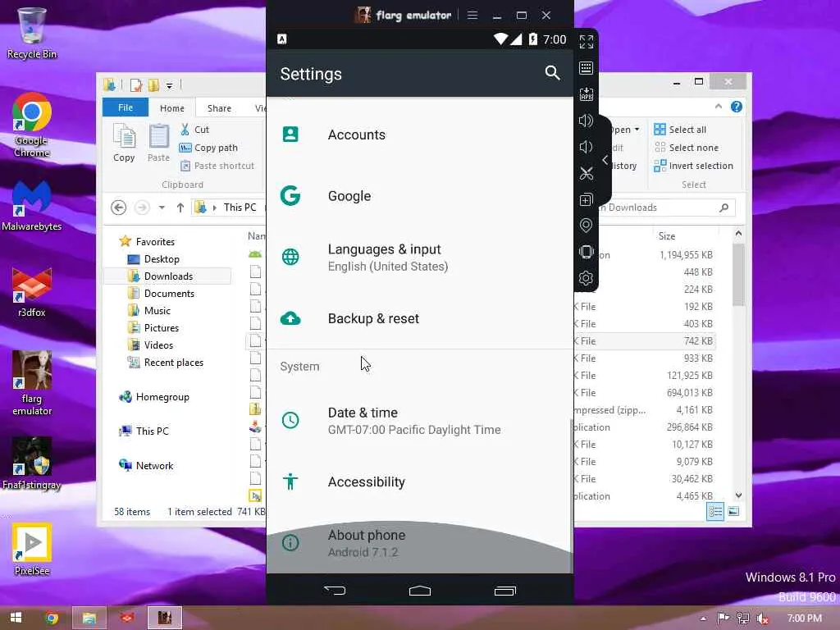Screen dimensions: 840x630
Task: Toggle emulator fullscreen from side toolbar
Action: [586, 42]
